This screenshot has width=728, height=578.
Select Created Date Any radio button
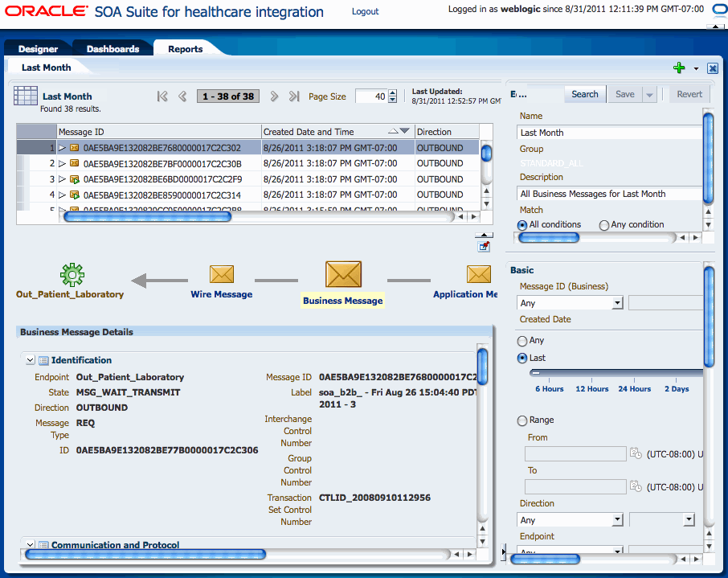[x=522, y=341]
